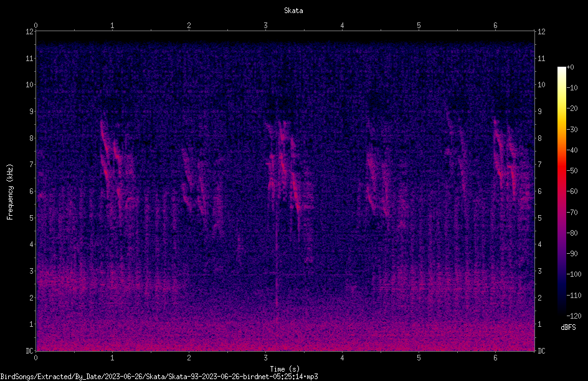This screenshot has height=381, width=588.
Task: Click the BirdSongs file path text at the bottom
Action: coord(159,377)
